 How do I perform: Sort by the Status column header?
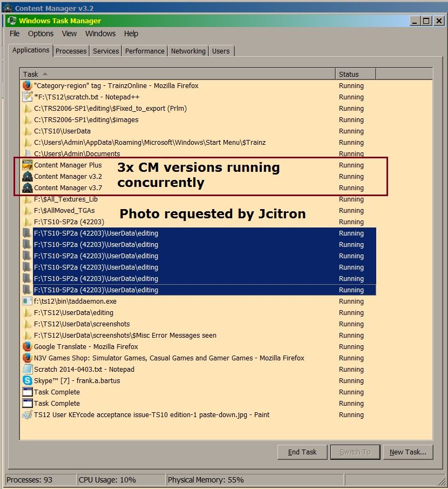point(356,74)
